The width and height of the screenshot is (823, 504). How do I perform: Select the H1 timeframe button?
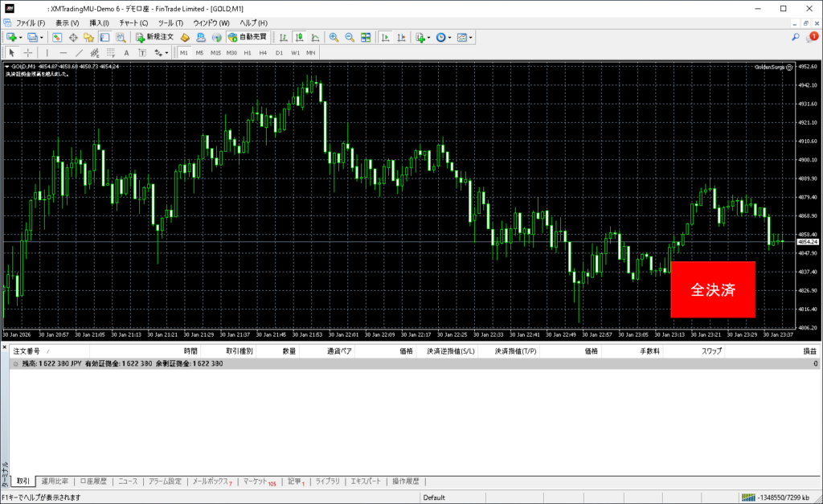(x=248, y=52)
